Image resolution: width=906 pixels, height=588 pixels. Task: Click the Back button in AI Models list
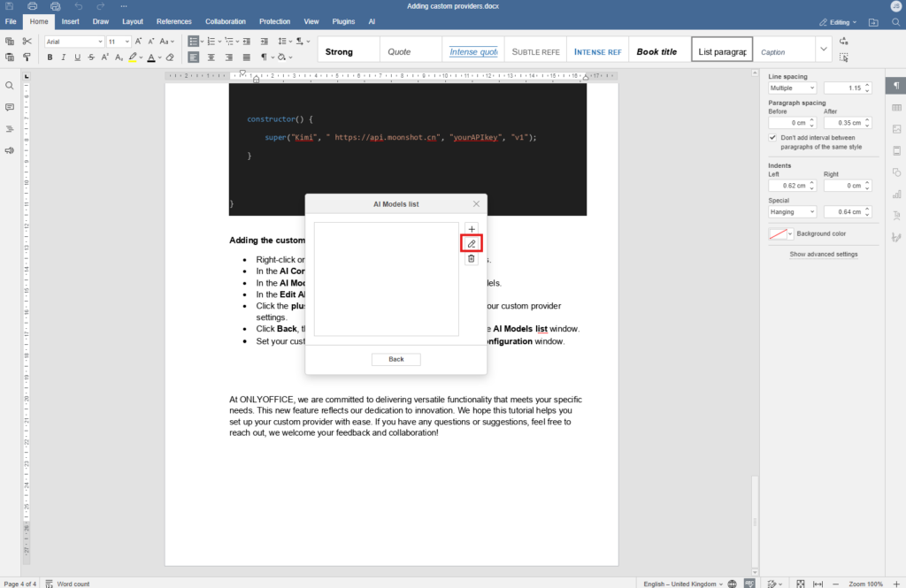[x=395, y=359]
